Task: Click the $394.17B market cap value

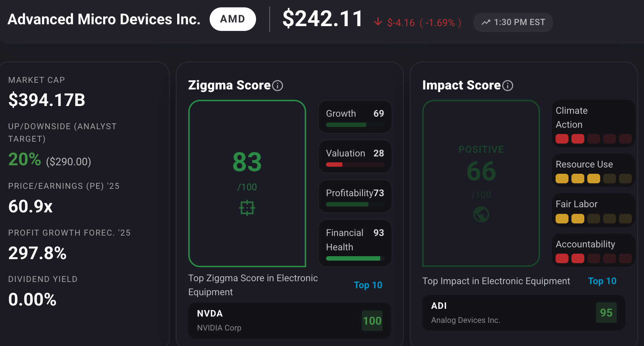Action: pos(47,100)
